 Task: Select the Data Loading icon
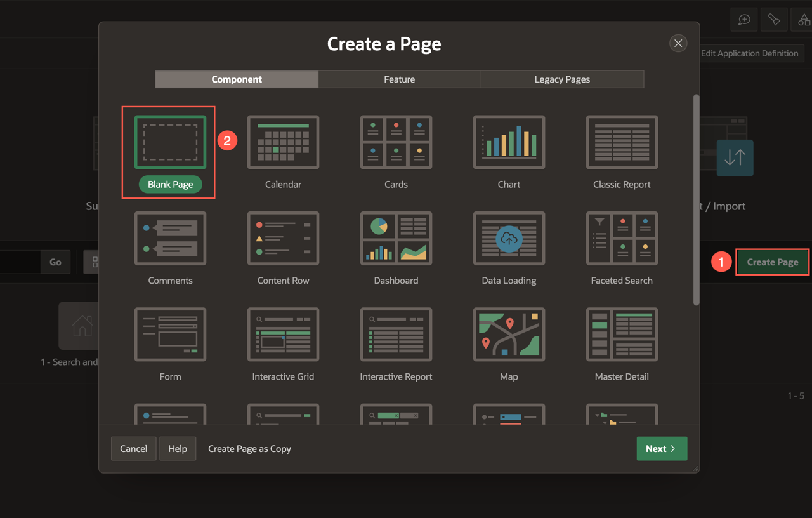pos(509,238)
